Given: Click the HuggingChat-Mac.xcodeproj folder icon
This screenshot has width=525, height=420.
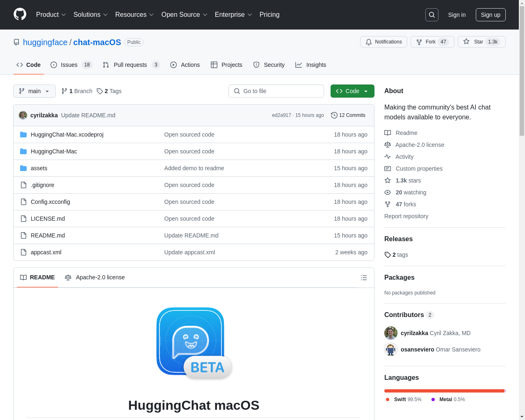Looking at the screenshot, I should (x=23, y=135).
